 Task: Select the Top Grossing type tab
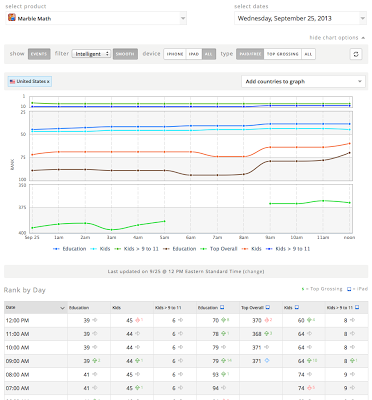(283, 54)
